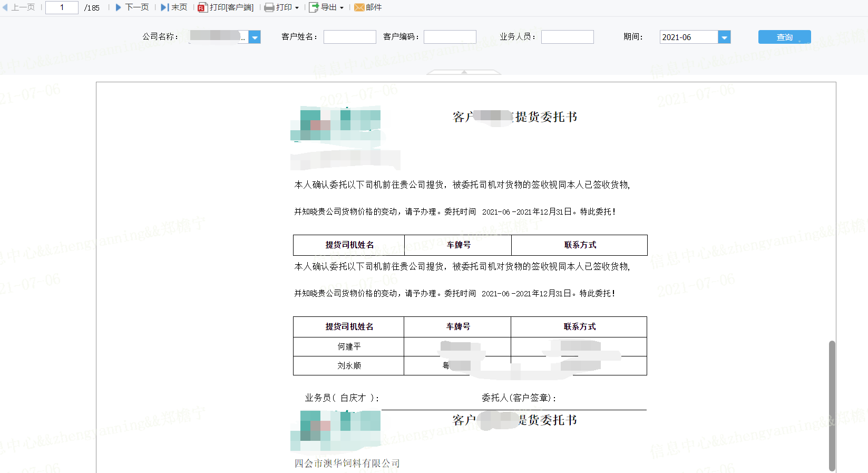Open the 导出 dropdown arrow
Screen dimensions: 868x473
342,8
